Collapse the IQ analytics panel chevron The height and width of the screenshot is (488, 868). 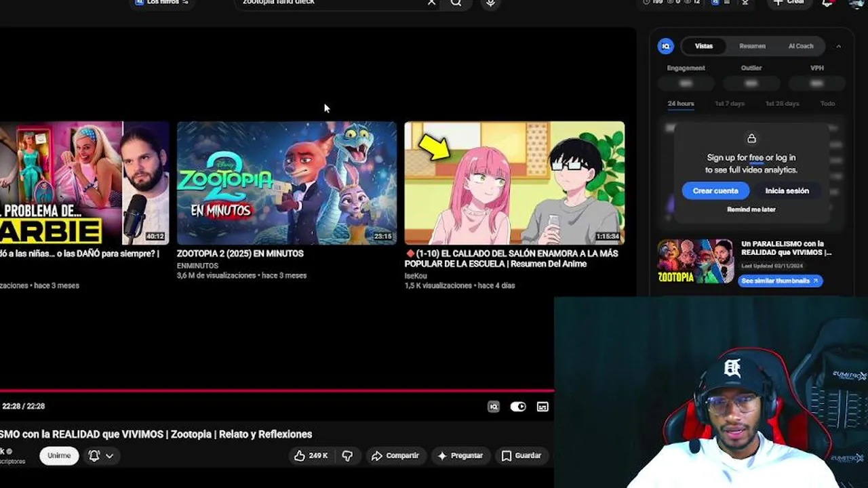[x=838, y=46]
